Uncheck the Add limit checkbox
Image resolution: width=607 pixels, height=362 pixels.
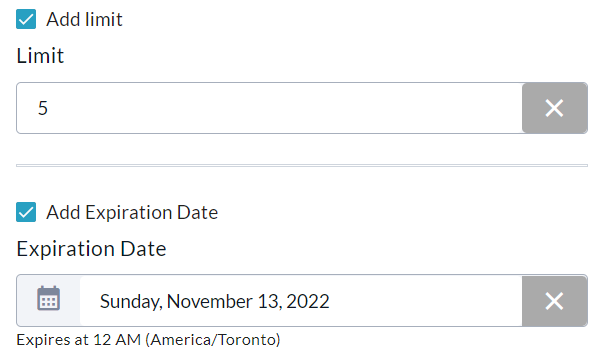pos(26,19)
